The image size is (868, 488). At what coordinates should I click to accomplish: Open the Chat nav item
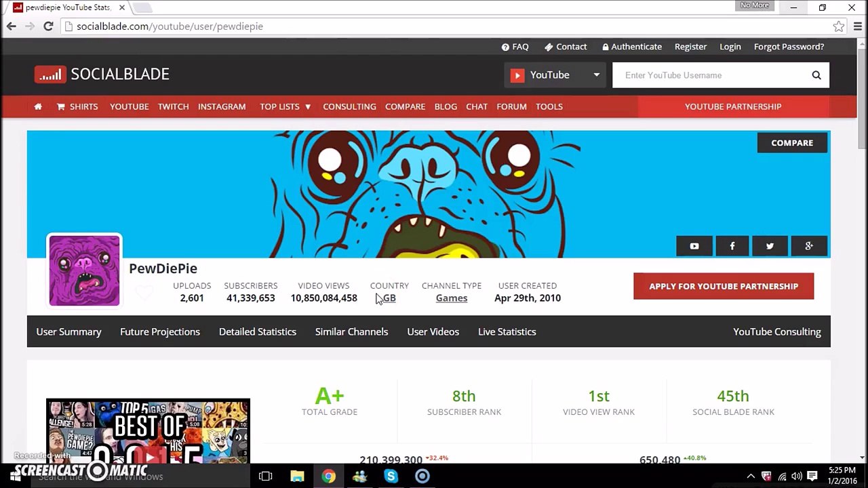pyautogui.click(x=477, y=106)
